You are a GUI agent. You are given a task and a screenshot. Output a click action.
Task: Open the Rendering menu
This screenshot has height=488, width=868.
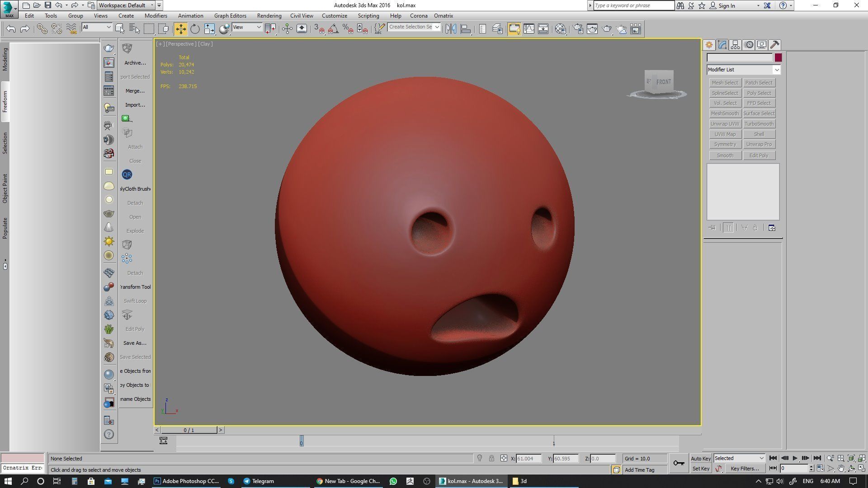pos(269,16)
